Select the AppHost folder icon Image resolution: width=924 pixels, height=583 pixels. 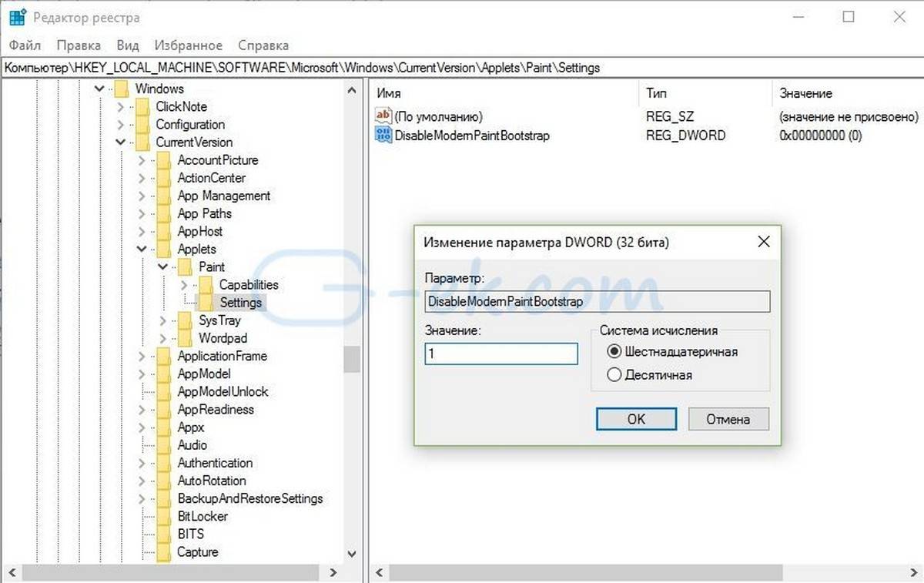(x=164, y=231)
